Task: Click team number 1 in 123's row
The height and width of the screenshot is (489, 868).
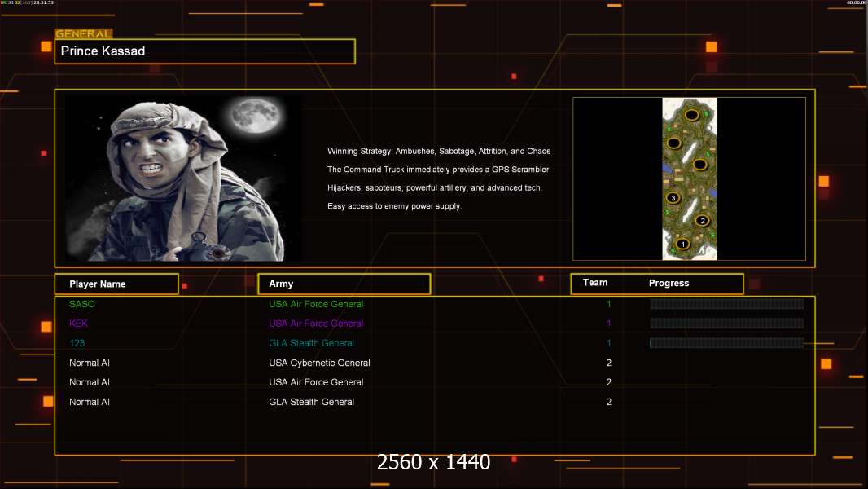Action: tap(609, 343)
